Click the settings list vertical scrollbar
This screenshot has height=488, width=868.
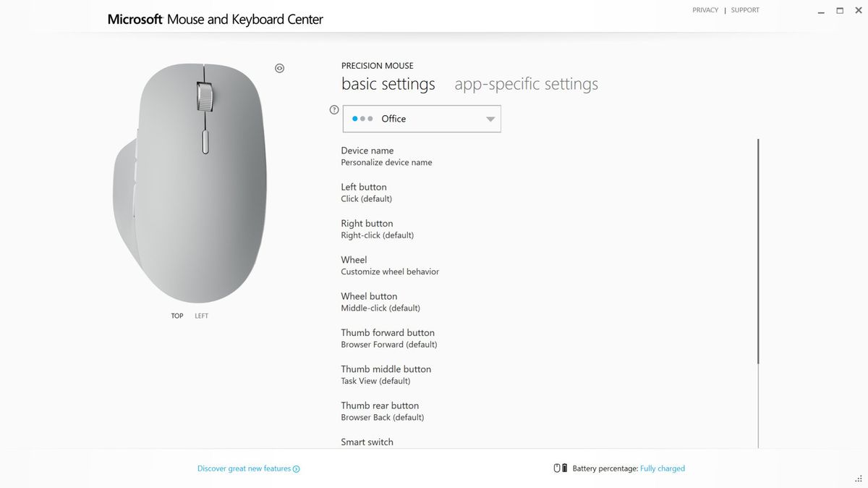(x=758, y=251)
